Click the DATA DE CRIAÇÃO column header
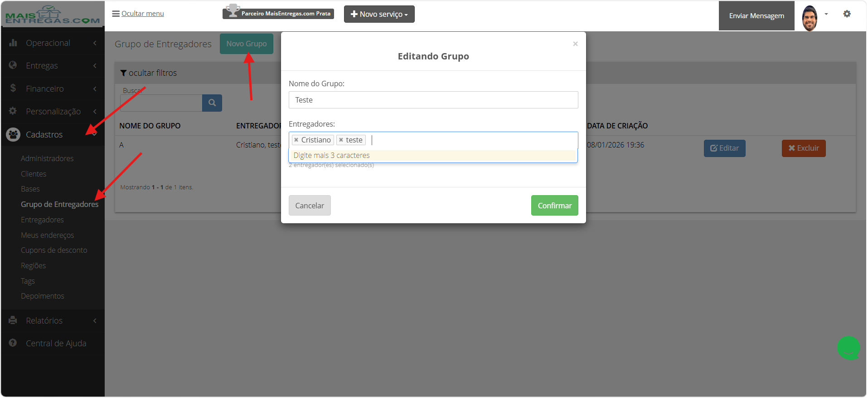 click(x=617, y=126)
